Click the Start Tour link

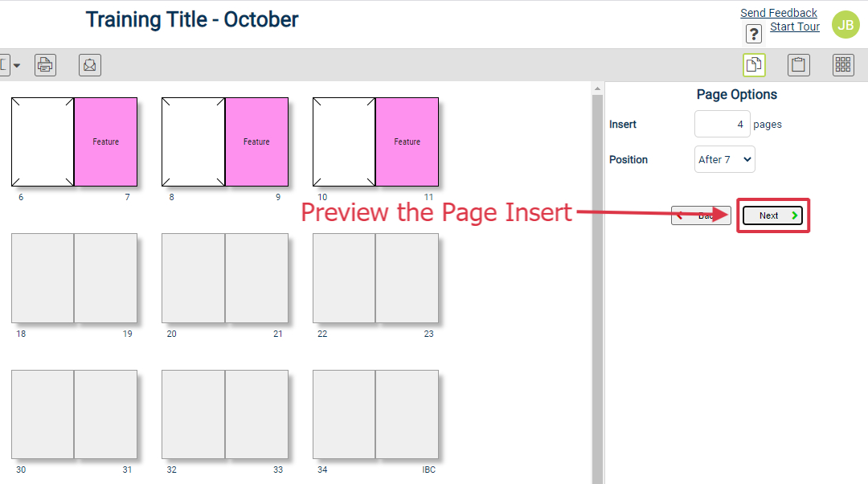(794, 27)
